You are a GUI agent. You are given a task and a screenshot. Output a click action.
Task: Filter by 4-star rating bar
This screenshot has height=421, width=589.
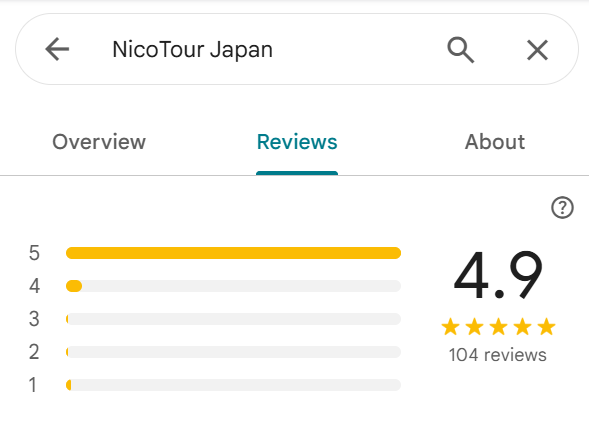[x=233, y=286]
